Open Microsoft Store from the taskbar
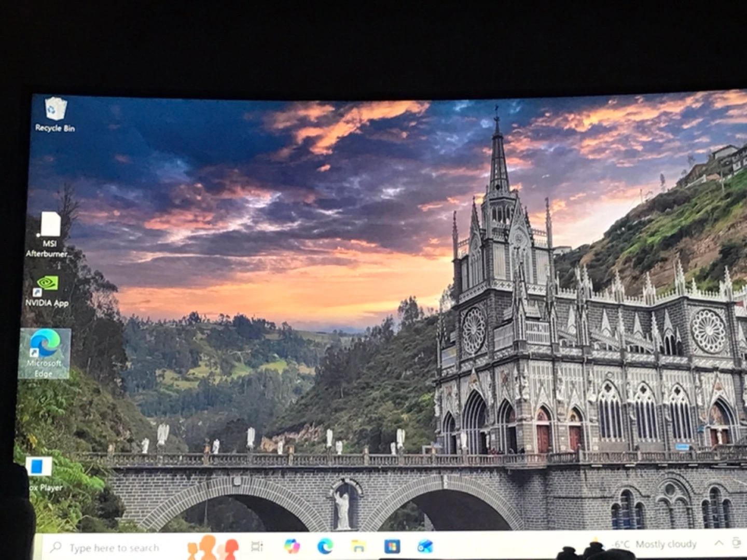This screenshot has height=560, width=747. (x=392, y=546)
